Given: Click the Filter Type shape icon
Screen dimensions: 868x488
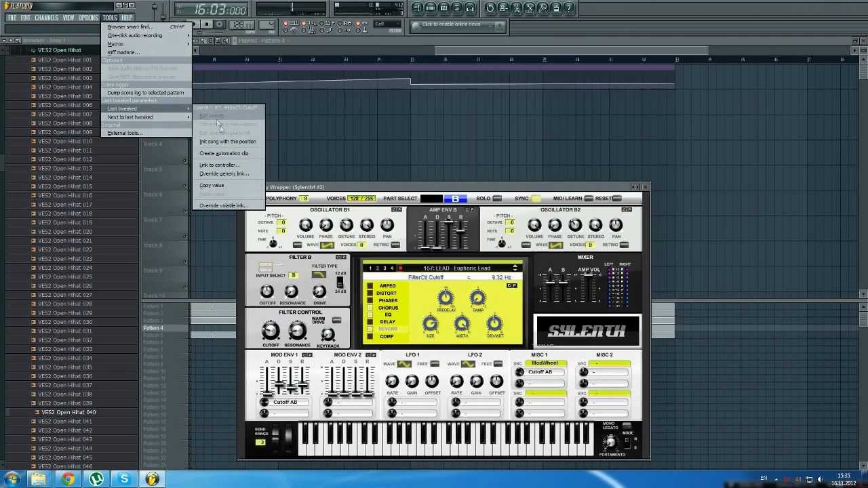Looking at the screenshot, I should click(x=318, y=274).
